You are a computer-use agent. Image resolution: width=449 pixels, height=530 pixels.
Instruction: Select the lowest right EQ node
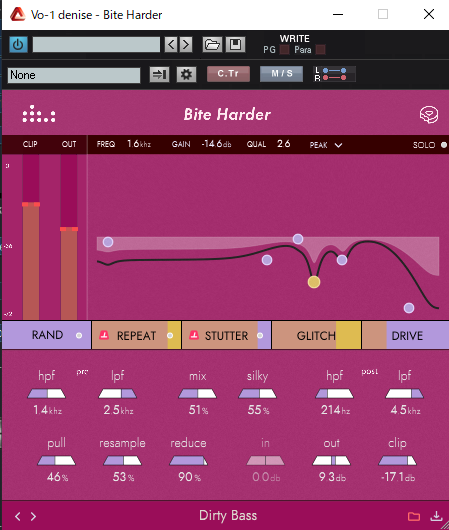point(409,308)
